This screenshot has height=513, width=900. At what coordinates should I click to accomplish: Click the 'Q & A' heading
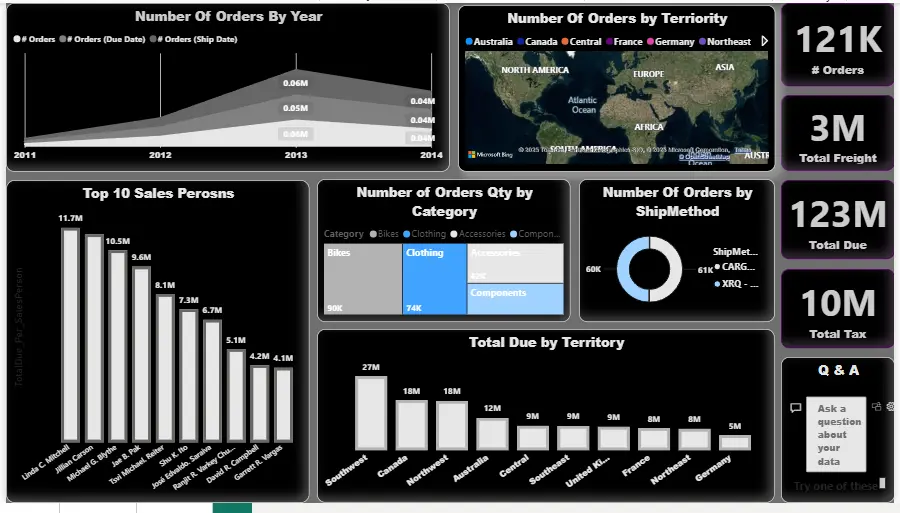pos(839,370)
